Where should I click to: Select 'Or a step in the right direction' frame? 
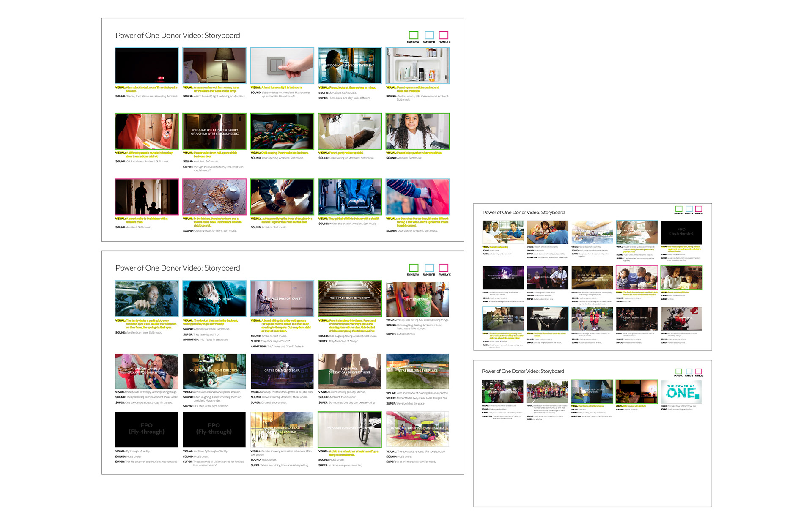tap(214, 372)
